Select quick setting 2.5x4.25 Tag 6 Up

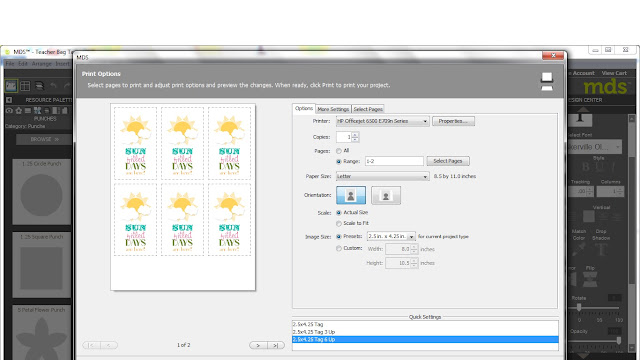click(x=425, y=340)
